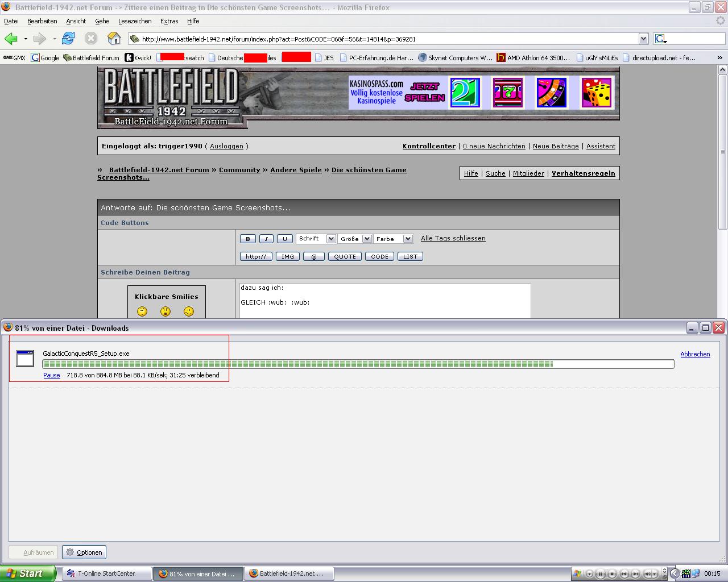Toggle the Italic I formatting button
The width and height of the screenshot is (728, 582).
coord(266,239)
